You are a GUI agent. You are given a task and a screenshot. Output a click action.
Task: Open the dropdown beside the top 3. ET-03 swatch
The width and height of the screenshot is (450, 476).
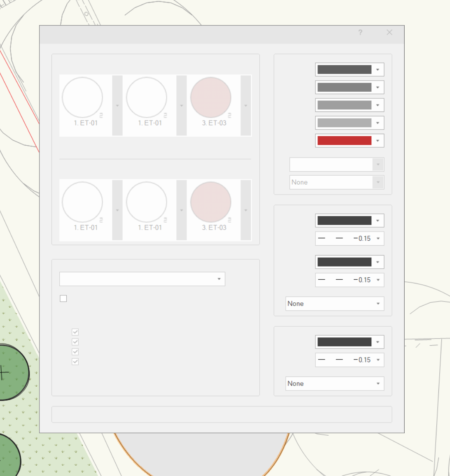coord(245,105)
